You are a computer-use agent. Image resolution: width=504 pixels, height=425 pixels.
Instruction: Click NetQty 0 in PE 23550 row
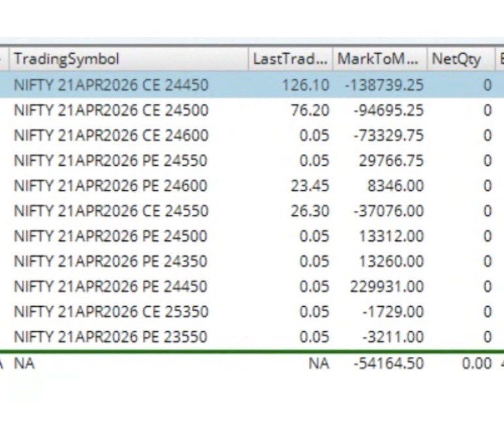coord(488,337)
